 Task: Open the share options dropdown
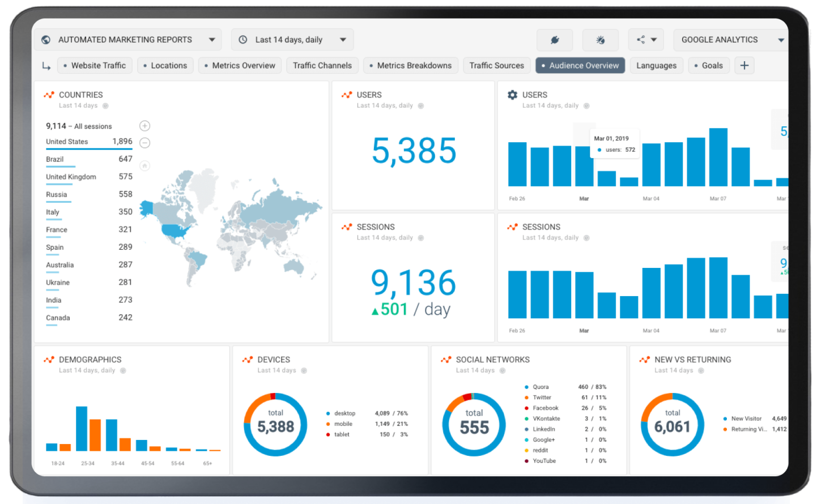(x=646, y=40)
